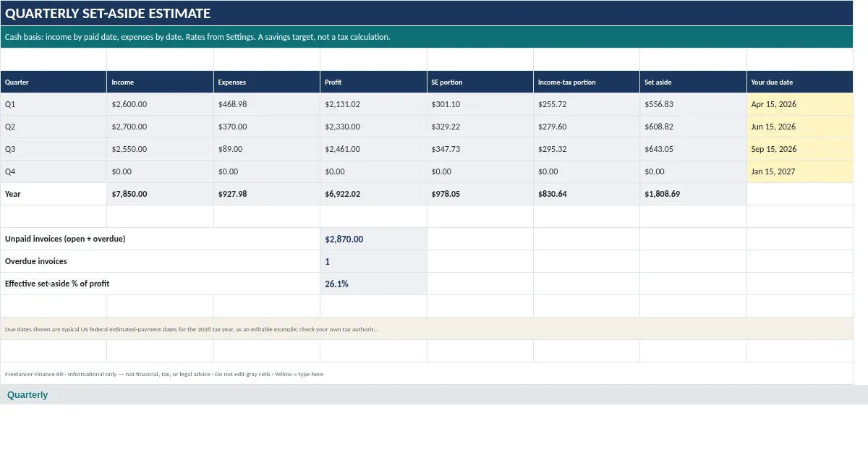The height and width of the screenshot is (463, 868).
Task: Select Q3 SE portion $347.73
Action: pyautogui.click(x=480, y=149)
